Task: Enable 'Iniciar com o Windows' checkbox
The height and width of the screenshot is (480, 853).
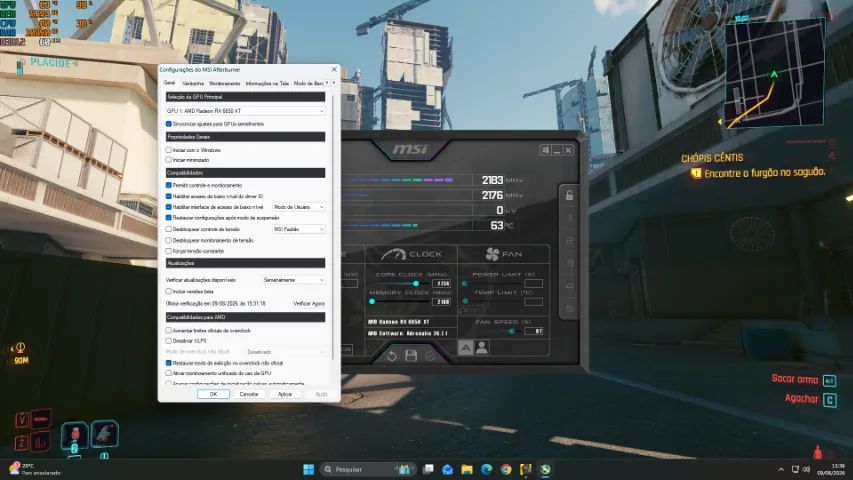Action: pyautogui.click(x=169, y=150)
